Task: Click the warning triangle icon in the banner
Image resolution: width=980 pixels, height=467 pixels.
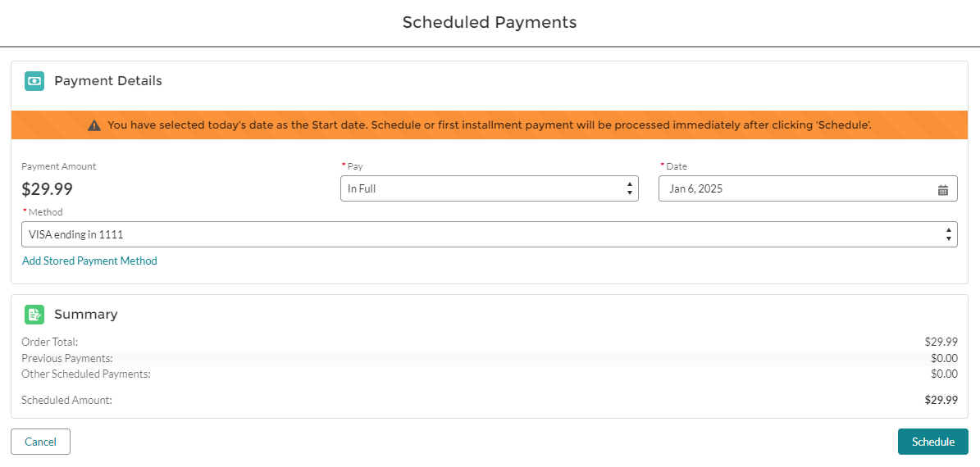Action: click(94, 125)
